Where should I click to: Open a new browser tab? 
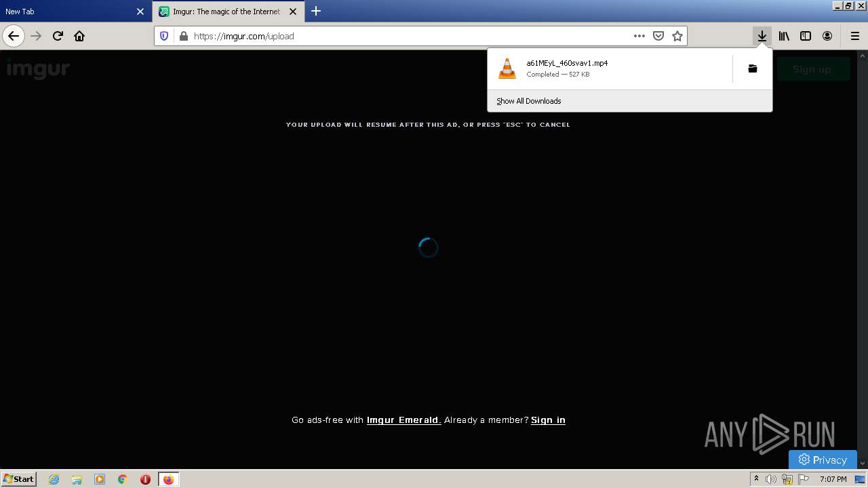coord(316,12)
